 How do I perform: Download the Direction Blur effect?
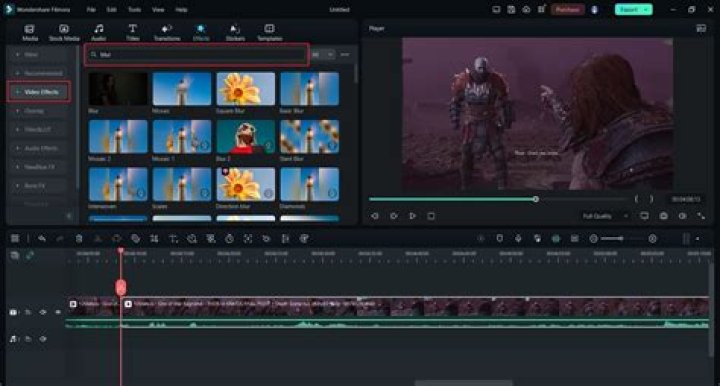pyautogui.click(x=268, y=193)
